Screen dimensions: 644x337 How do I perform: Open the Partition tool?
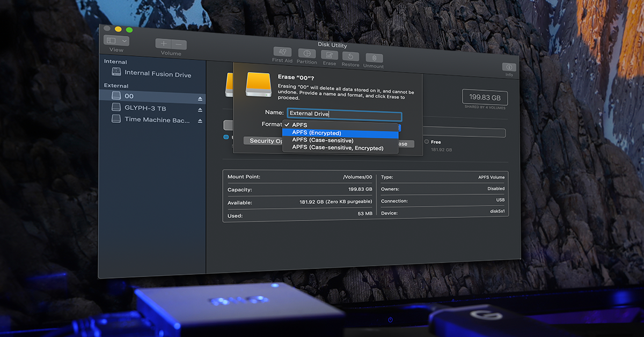(306, 54)
